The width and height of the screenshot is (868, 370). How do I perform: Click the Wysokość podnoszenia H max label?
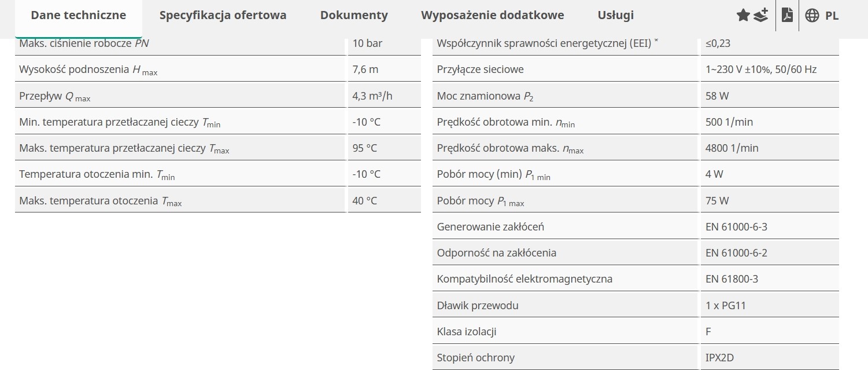tap(88, 70)
